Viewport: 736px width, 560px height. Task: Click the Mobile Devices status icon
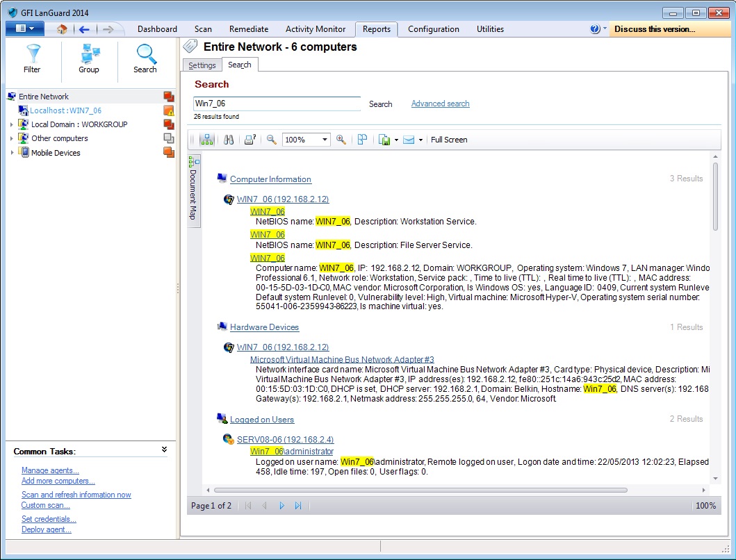tap(168, 153)
